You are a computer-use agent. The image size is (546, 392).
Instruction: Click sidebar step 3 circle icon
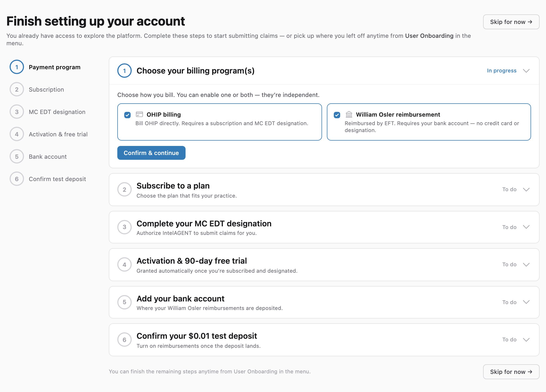click(17, 112)
